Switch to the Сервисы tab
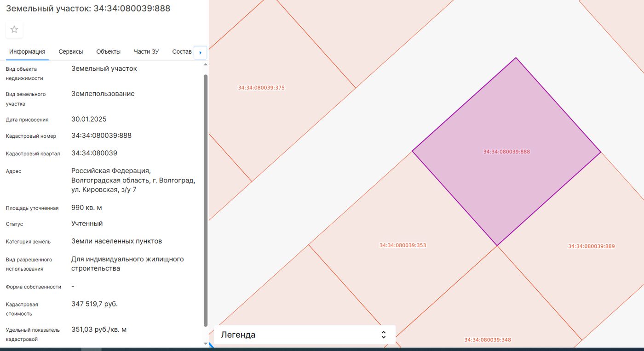The width and height of the screenshot is (644, 351). pos(71,51)
